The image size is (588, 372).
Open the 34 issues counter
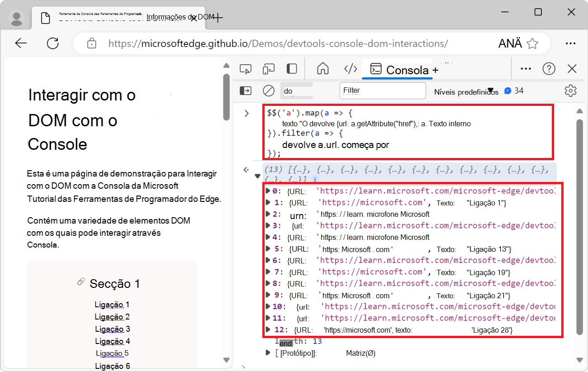(514, 91)
